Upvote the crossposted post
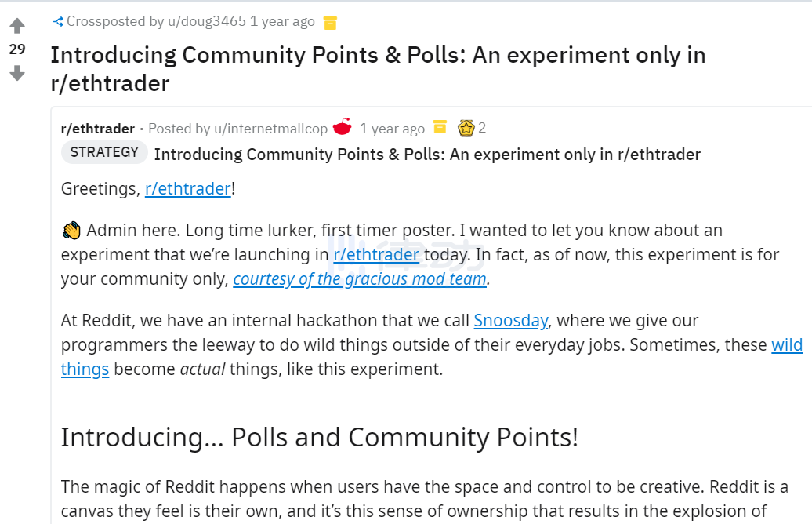This screenshot has width=812, height=524. [x=17, y=26]
